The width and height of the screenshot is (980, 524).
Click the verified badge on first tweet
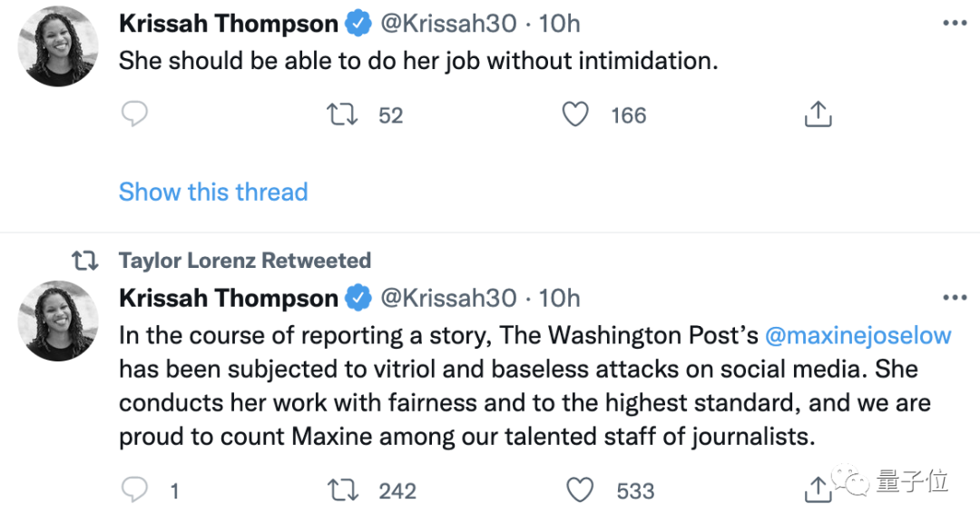[358, 25]
